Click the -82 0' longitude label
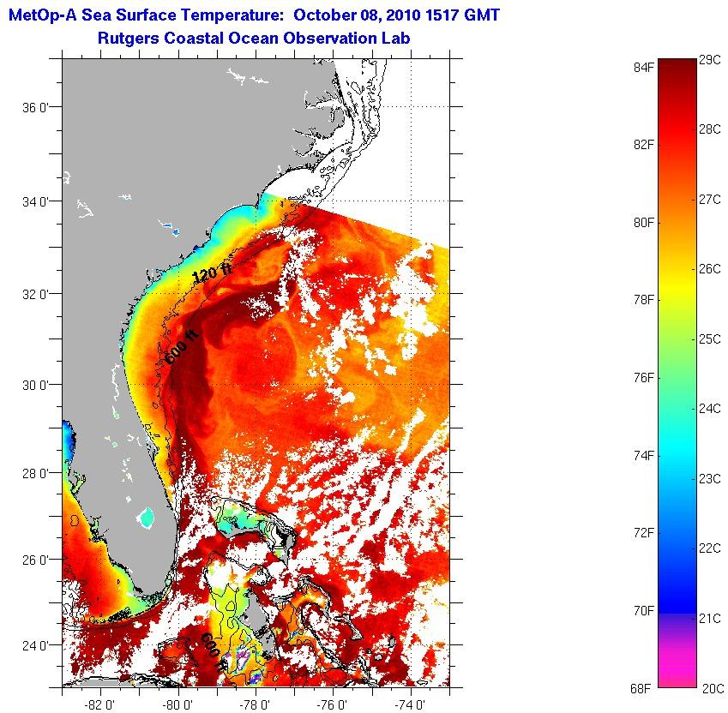728x713 pixels. pyautogui.click(x=99, y=704)
